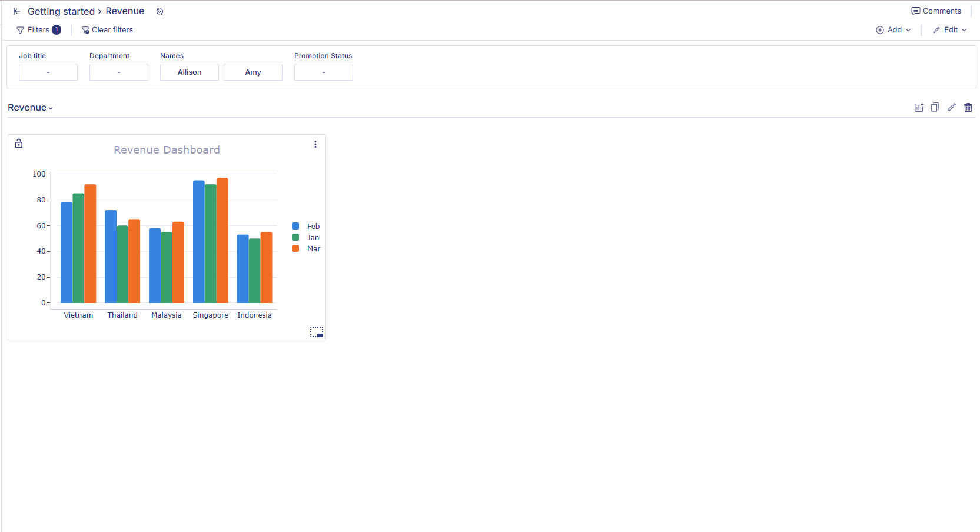980x532 pixels.
Task: Click the resize handle icon on chart widget
Action: (x=317, y=332)
